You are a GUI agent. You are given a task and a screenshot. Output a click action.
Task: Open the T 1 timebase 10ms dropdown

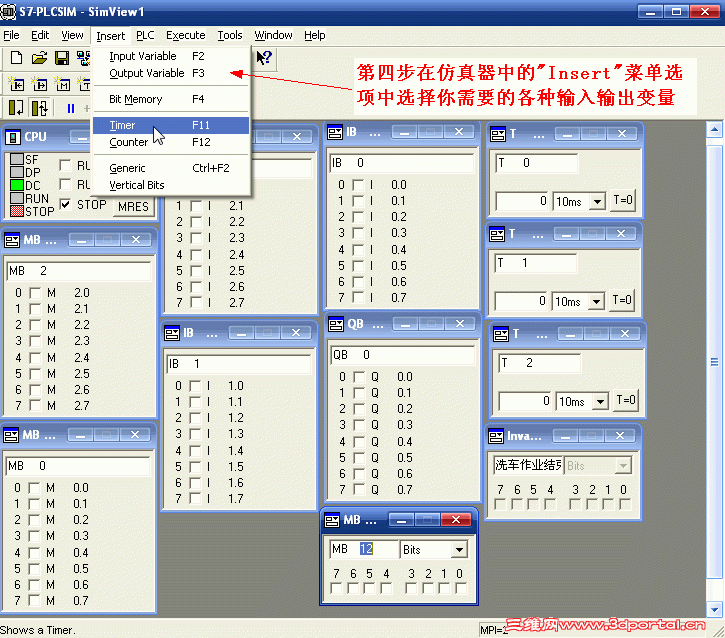pyautogui.click(x=596, y=302)
